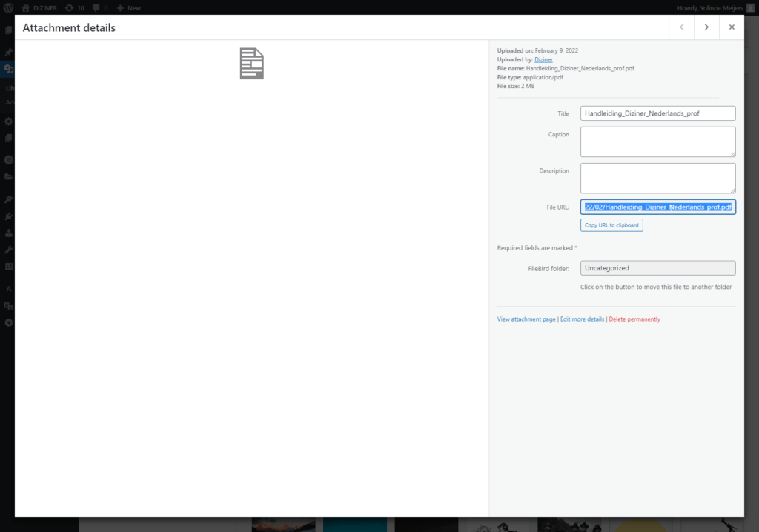Image resolution: width=759 pixels, height=532 pixels.
Task: Open the FileBird folder Uncategorized selector
Action: coord(657,268)
